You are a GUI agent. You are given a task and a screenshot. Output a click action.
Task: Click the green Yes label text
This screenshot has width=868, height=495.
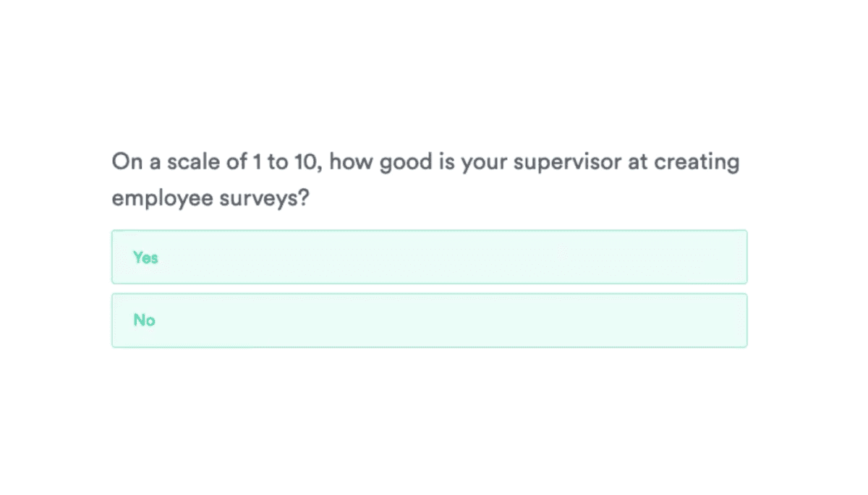point(145,257)
